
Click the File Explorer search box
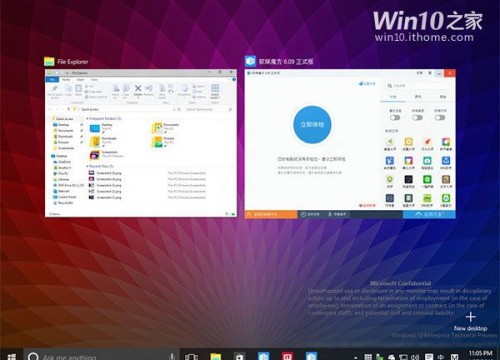click(208, 109)
